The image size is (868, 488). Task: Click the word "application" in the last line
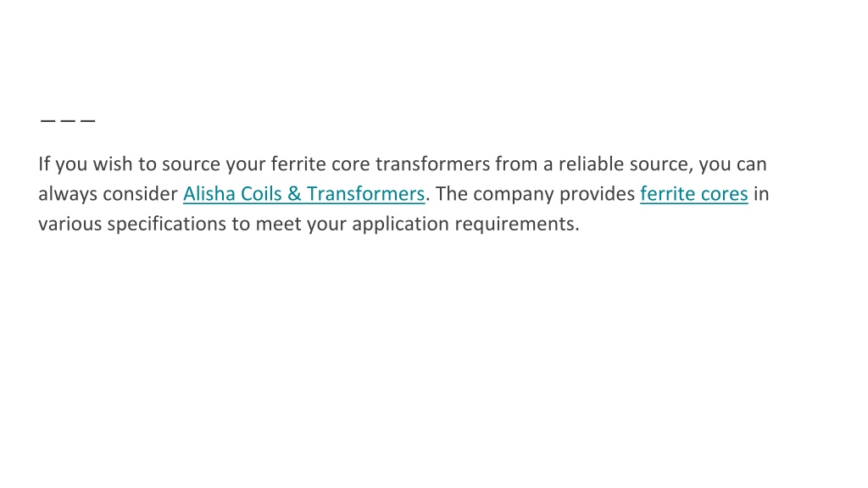[401, 224]
